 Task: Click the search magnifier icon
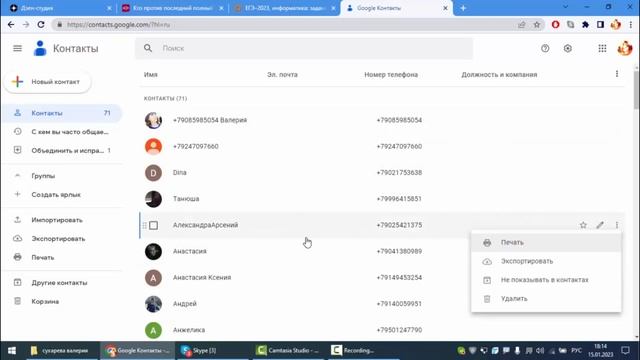148,48
